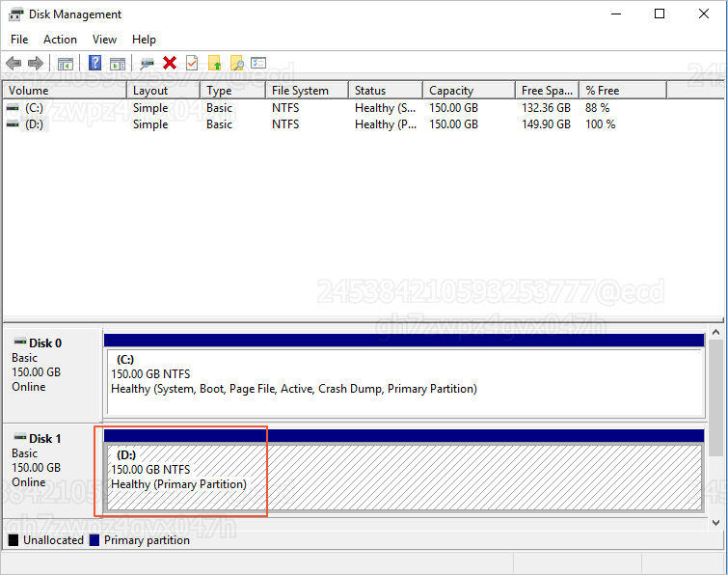Click the folder with green up arrow icon

point(214,63)
